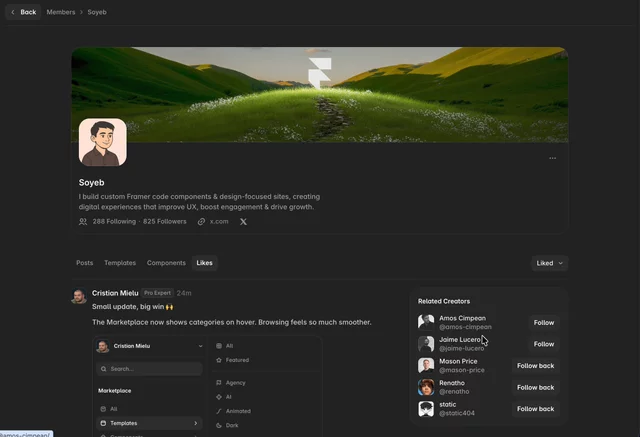The height and width of the screenshot is (437, 640).
Task: Choose the Animated category
Action: coord(238,411)
